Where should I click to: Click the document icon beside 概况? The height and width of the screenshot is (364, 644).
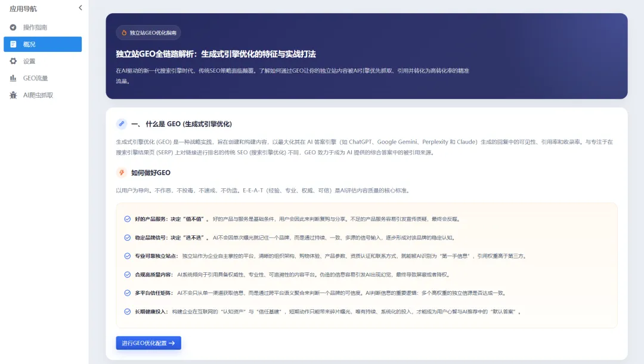coord(13,44)
